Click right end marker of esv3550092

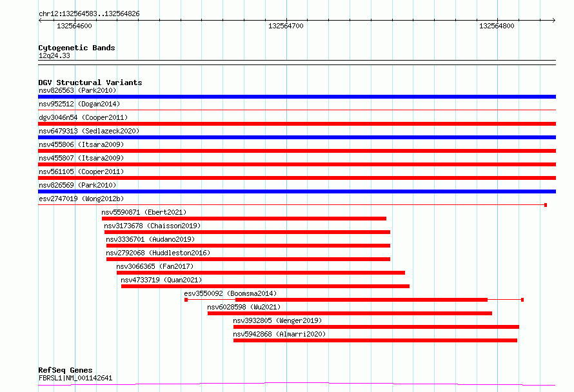[x=522, y=300]
